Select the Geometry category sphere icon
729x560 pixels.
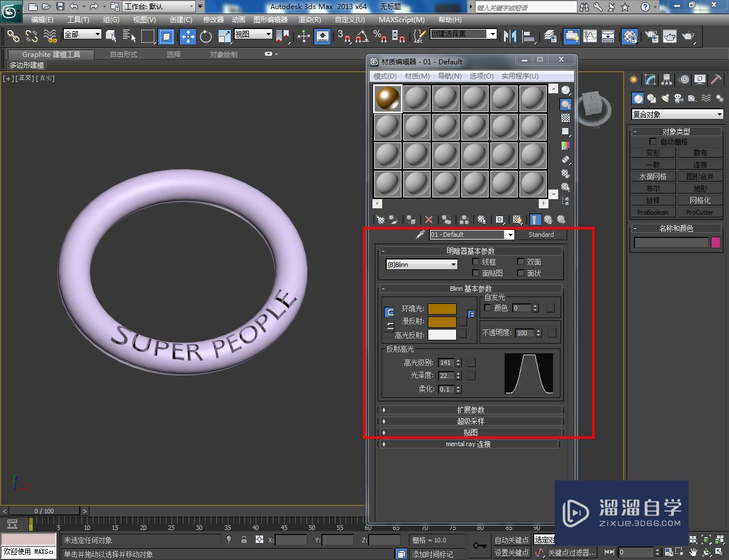638,98
